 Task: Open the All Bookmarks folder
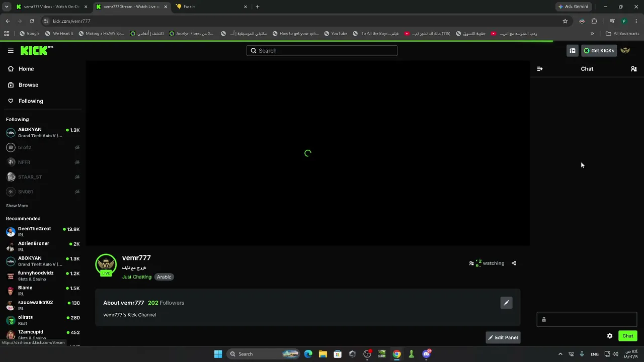point(622,34)
